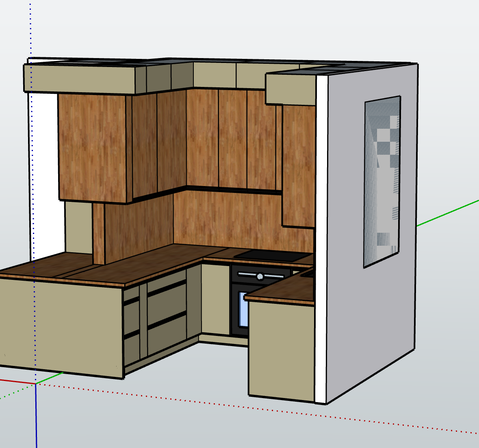Pick the window on the gray side wall

(x=381, y=182)
